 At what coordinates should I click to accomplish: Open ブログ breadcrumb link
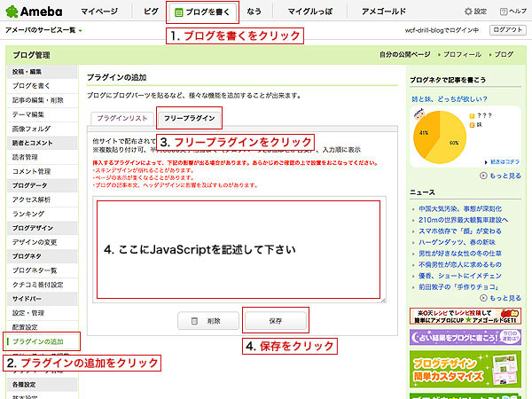coord(504,54)
